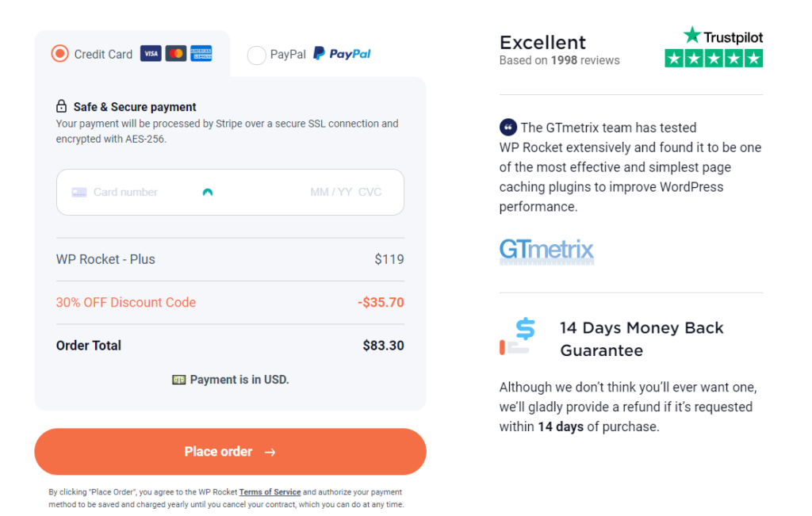Click the quotation mark testimonial icon

(x=507, y=128)
